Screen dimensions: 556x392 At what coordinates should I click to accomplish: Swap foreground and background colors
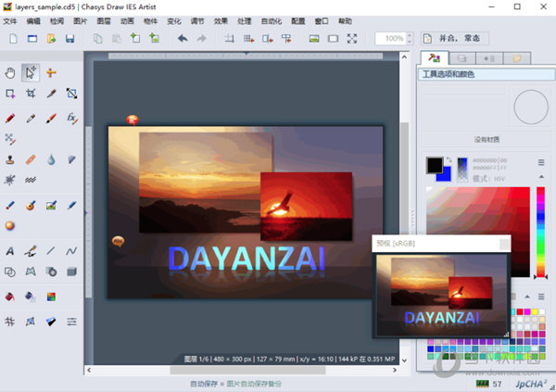[x=449, y=160]
